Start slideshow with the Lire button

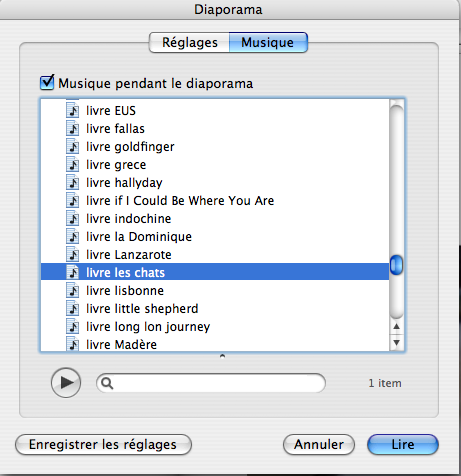point(403,444)
